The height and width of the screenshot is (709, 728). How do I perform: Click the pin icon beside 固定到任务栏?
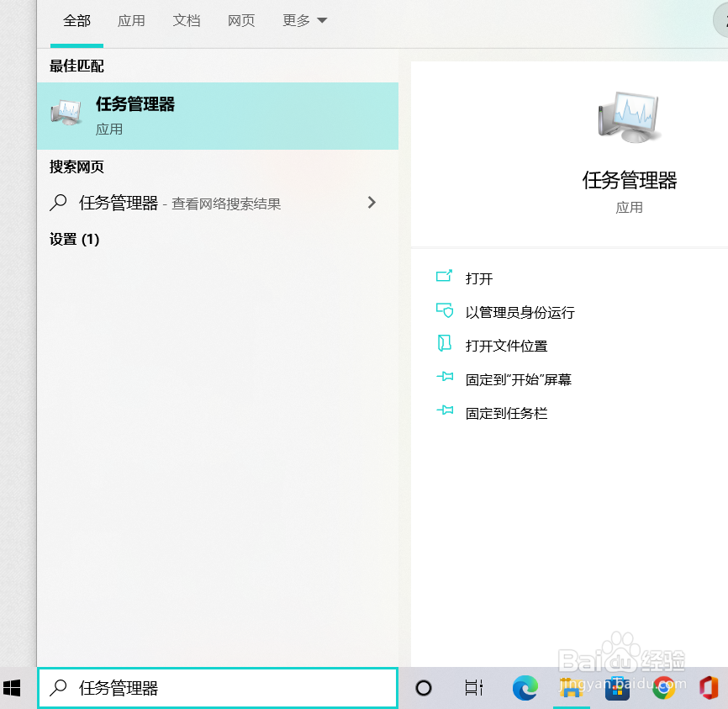click(x=445, y=410)
